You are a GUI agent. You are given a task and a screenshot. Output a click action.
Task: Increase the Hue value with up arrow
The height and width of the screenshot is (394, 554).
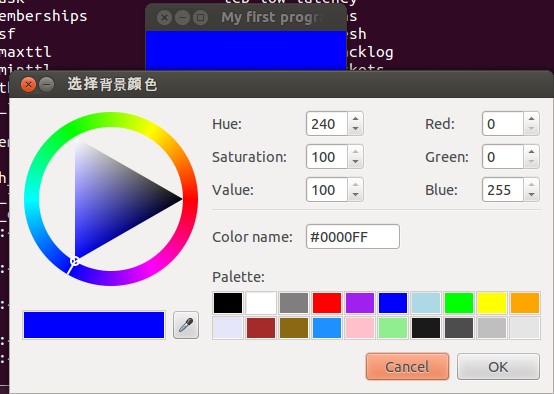[355, 118]
